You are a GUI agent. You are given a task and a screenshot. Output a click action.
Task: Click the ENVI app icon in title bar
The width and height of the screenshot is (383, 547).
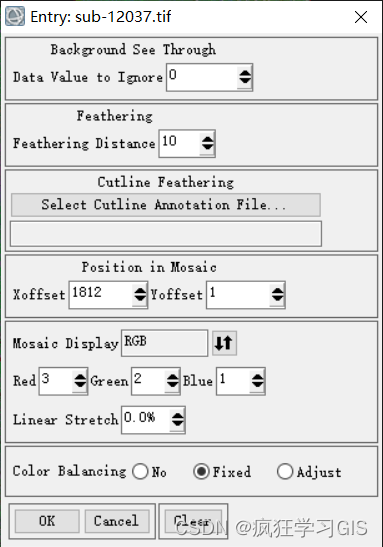point(15,16)
